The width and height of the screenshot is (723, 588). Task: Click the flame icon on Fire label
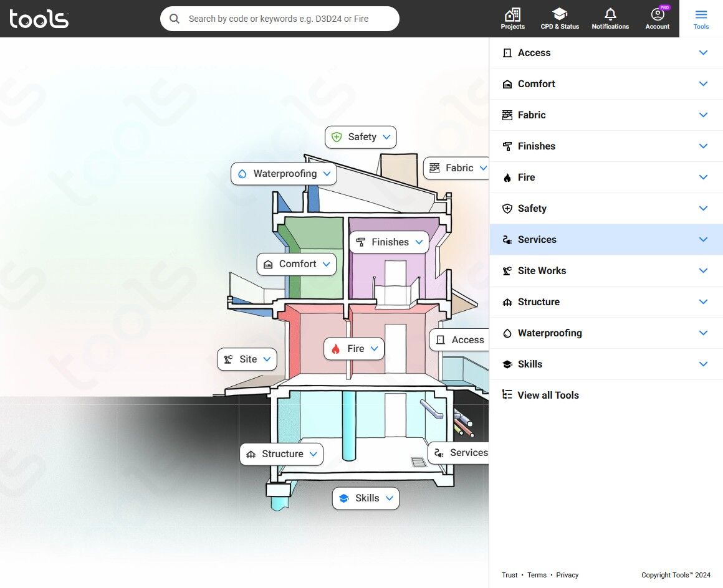[x=336, y=349]
